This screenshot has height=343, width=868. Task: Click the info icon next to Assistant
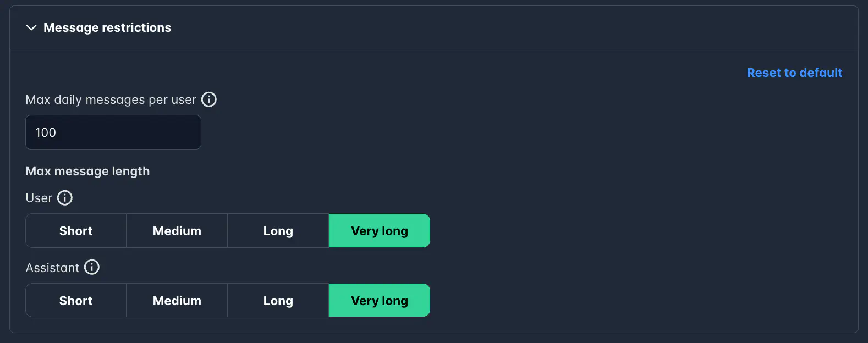[x=92, y=268]
